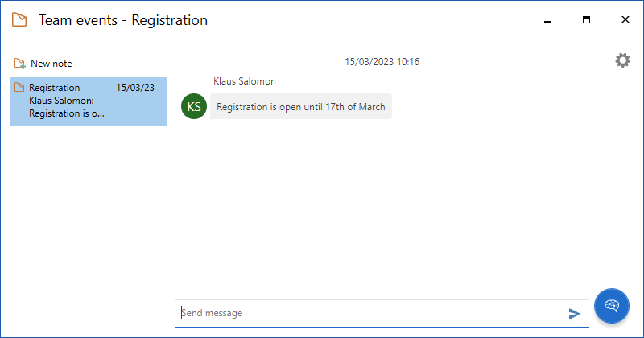
Task: Open the settings gear
Action: 622,60
